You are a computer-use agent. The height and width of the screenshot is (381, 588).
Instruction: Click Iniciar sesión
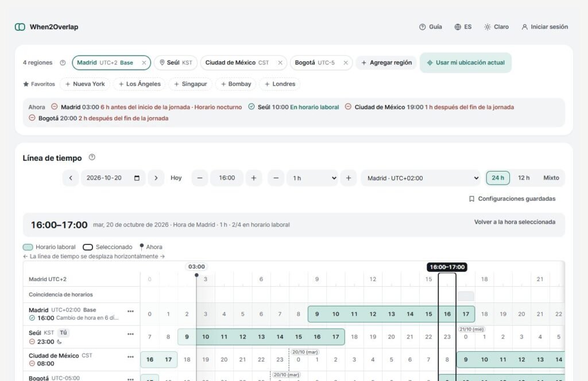coord(544,27)
